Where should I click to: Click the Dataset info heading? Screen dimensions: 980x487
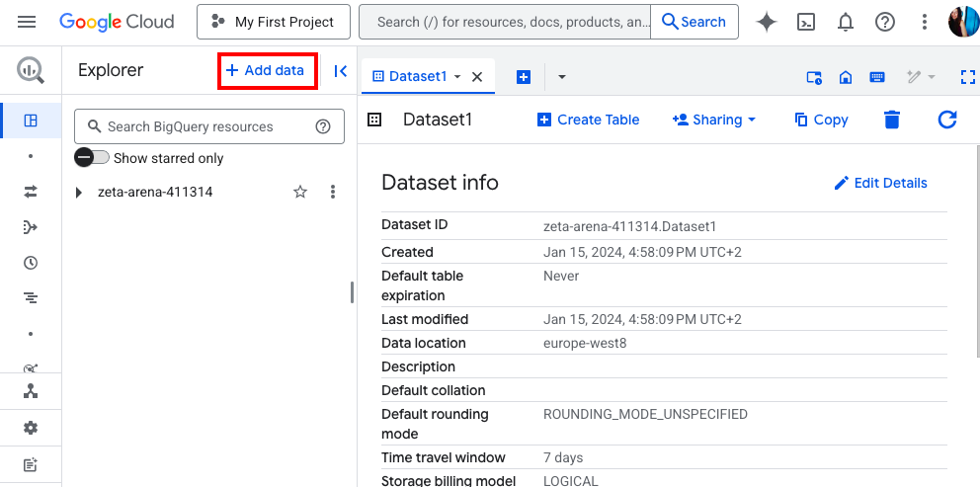pyautogui.click(x=440, y=183)
